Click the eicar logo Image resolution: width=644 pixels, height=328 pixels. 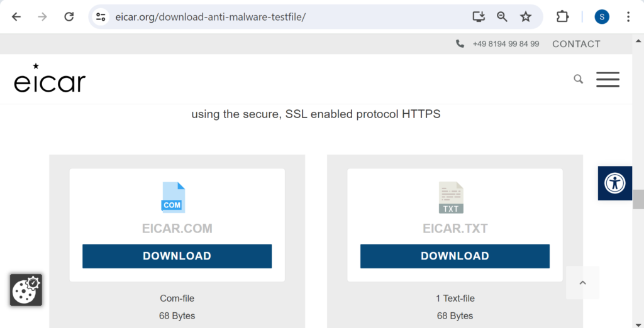point(50,79)
